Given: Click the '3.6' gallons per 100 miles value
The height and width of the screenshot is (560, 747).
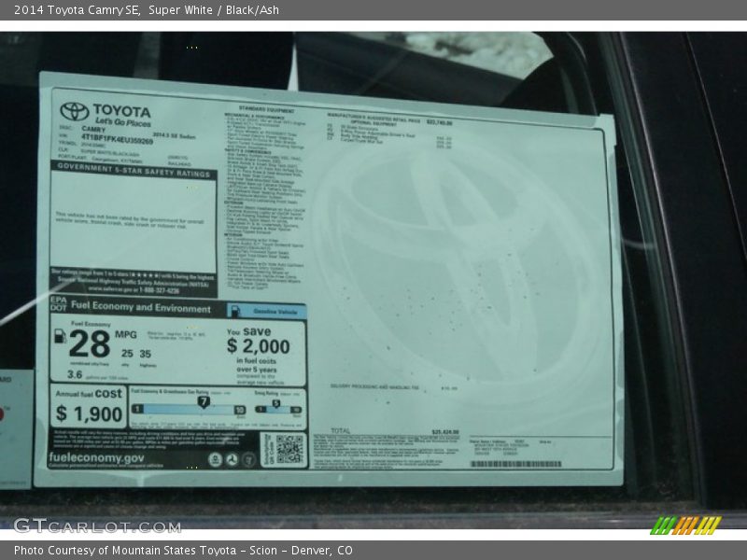Looking at the screenshot, I should coord(75,375).
